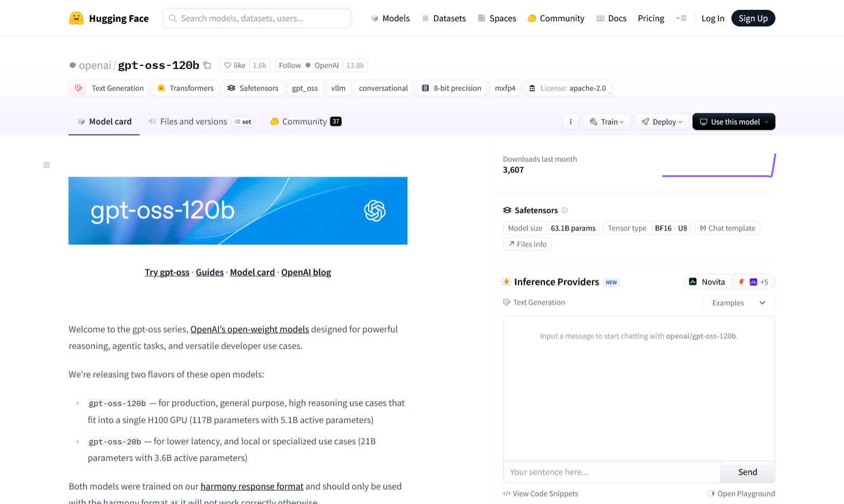Open Docs in the top navigation
The width and height of the screenshot is (844, 504).
click(611, 18)
